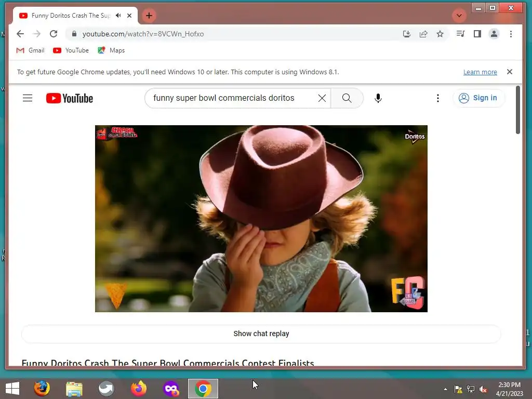Launch old Firefox globe from taskbar
532x399 pixels.
point(42,389)
